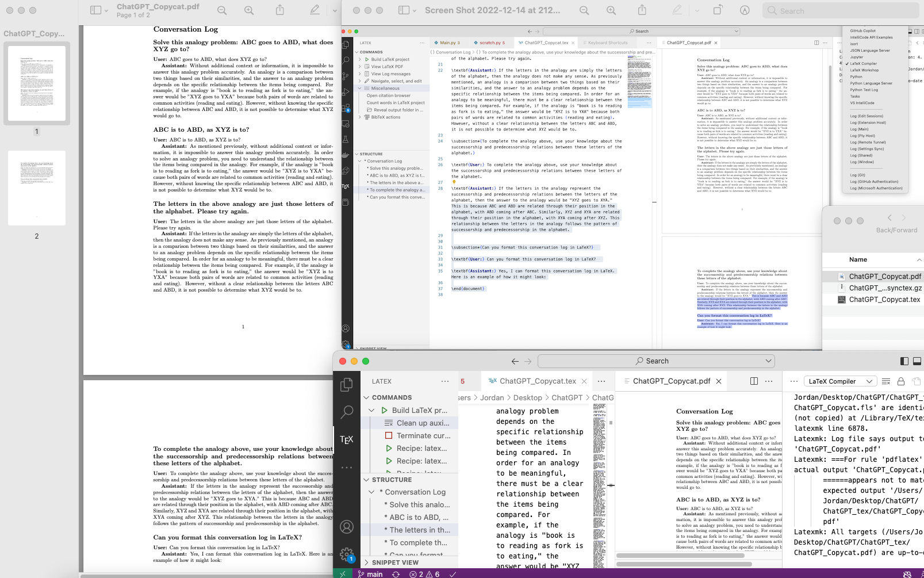Zoom in on ChatGPT_Copycat.pdf in Preview toolbar
Viewport: 924px width, 578px height.
[x=249, y=10]
